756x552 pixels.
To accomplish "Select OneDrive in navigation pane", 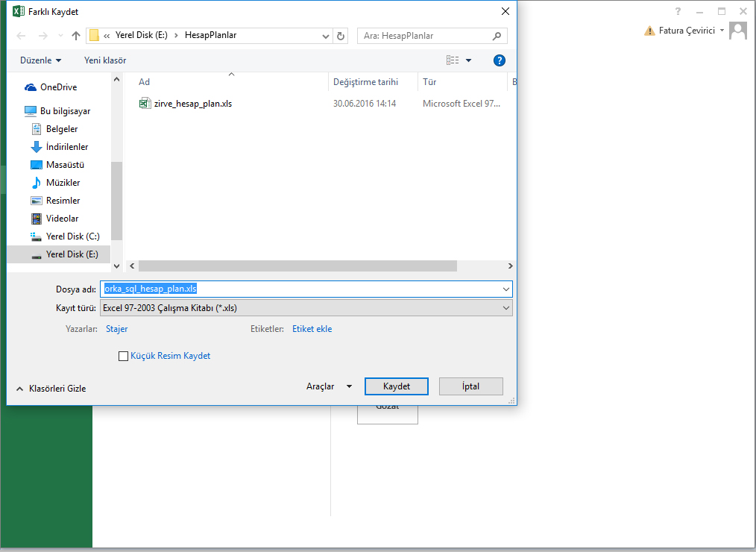I will pos(58,87).
